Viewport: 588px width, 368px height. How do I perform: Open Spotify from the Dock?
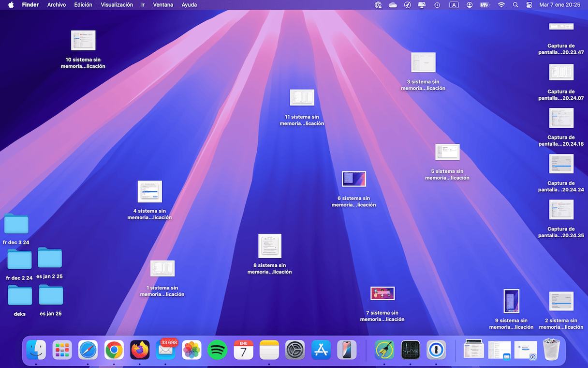point(218,350)
